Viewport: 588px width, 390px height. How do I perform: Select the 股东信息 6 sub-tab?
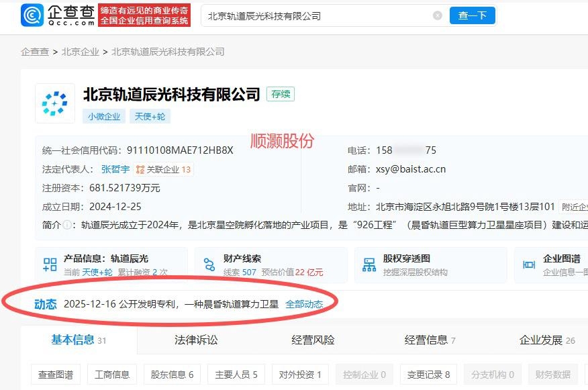click(x=172, y=375)
